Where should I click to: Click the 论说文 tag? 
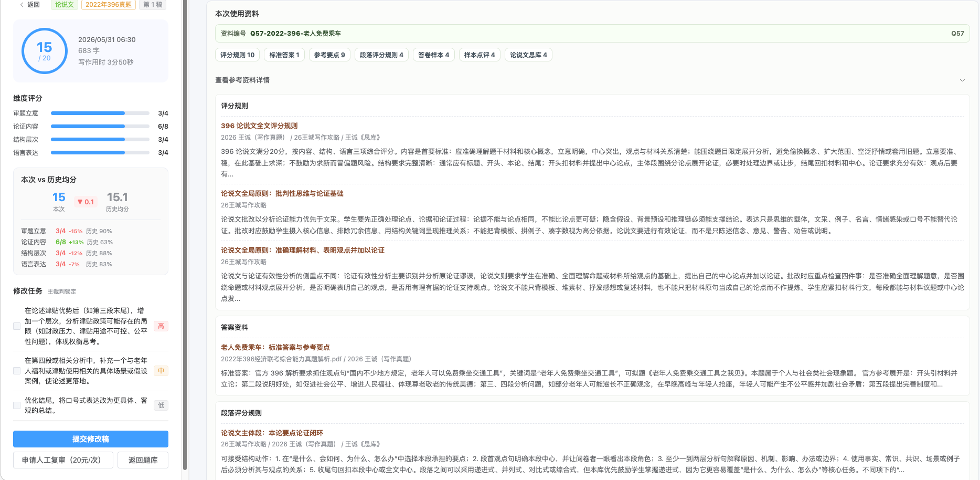pos(65,5)
